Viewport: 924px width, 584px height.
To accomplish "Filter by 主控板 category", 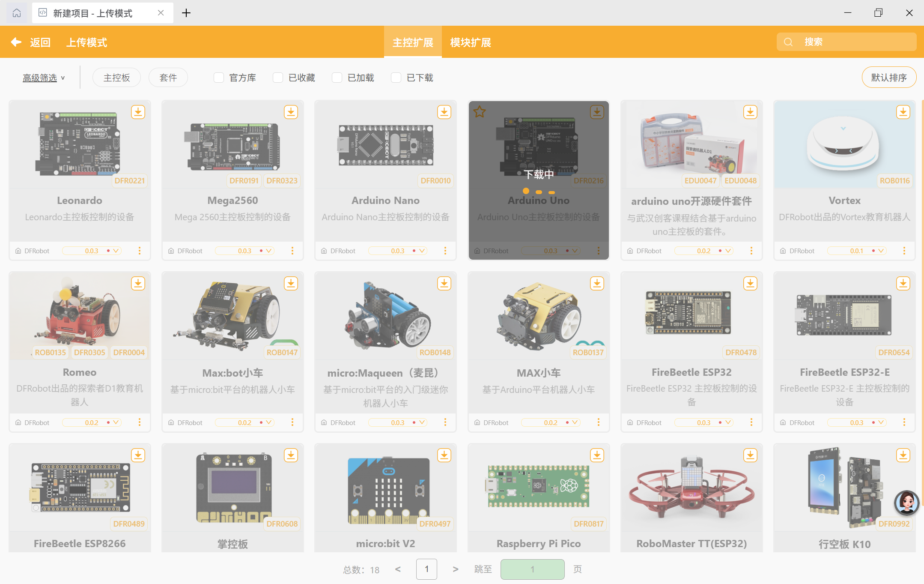I will pos(116,78).
